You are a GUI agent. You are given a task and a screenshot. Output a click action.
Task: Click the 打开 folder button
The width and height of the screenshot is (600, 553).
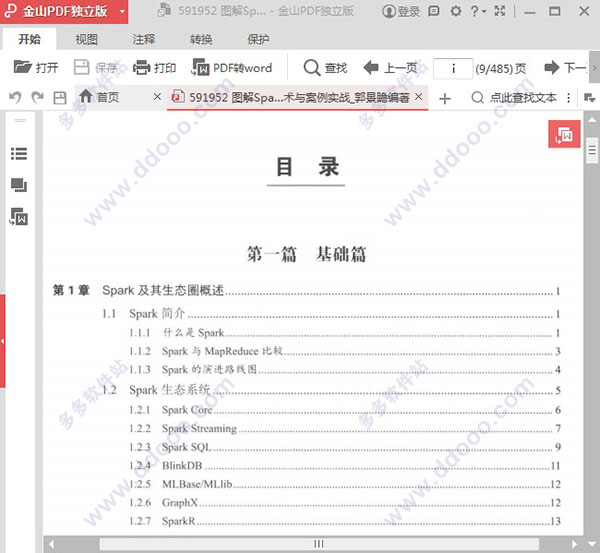coord(36,68)
